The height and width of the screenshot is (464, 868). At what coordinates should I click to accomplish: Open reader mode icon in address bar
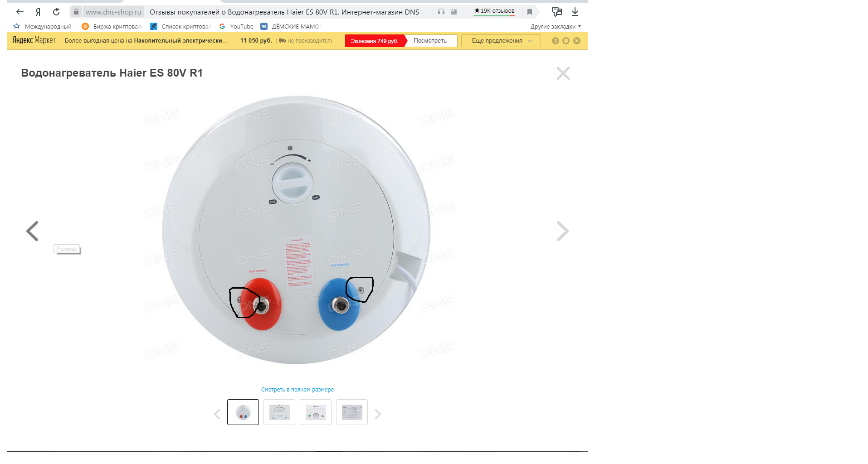454,12
